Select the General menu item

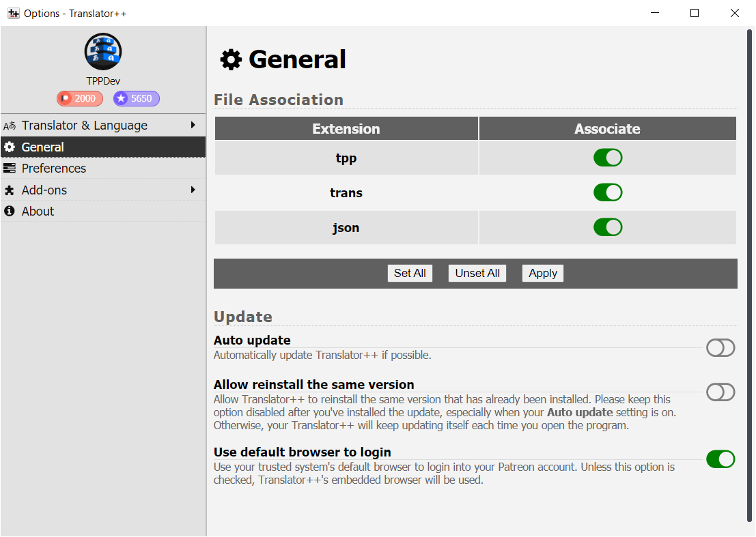(103, 147)
